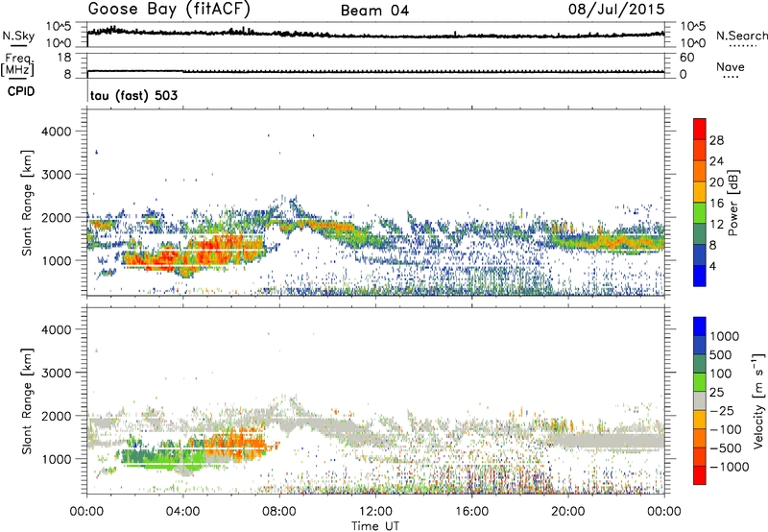Click the '-1000' Velocity colorbar tick label
The image size is (768, 532).
pos(730,467)
